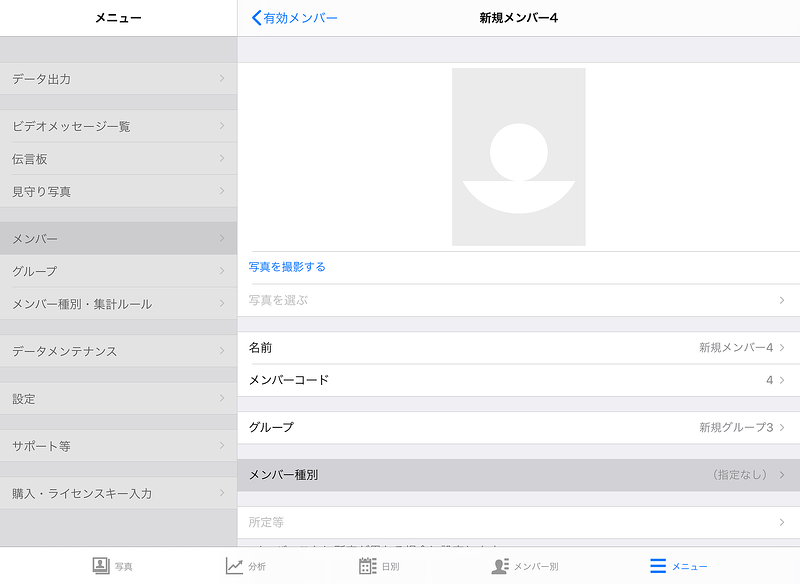Screen dimensions: 800x584
Task: Open the 分析 chart tab icon
Action: tap(234, 566)
